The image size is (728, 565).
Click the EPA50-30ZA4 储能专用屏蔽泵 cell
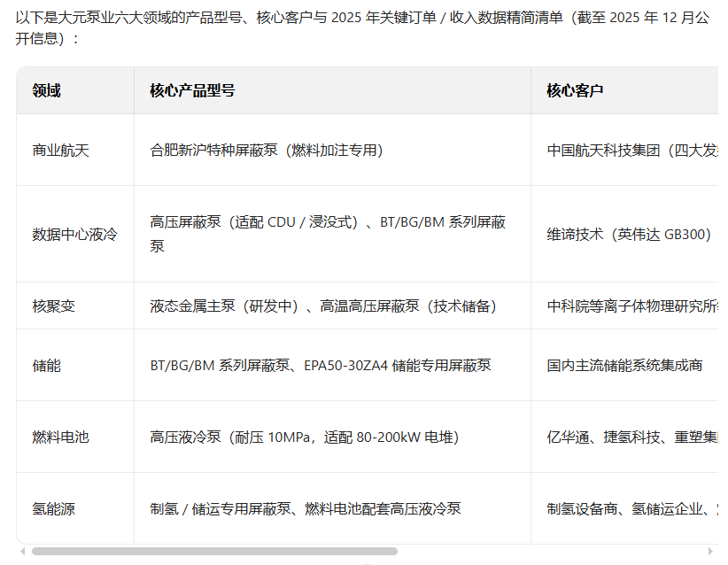click(x=332, y=366)
